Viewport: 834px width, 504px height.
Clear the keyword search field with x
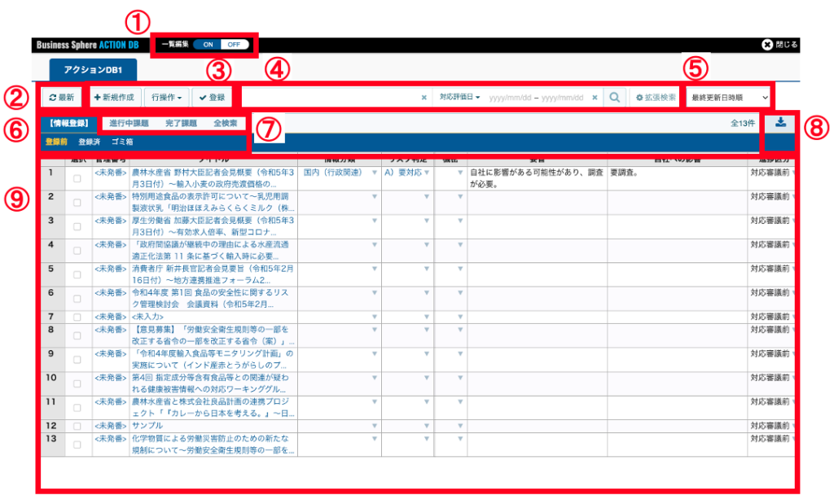pyautogui.click(x=424, y=98)
